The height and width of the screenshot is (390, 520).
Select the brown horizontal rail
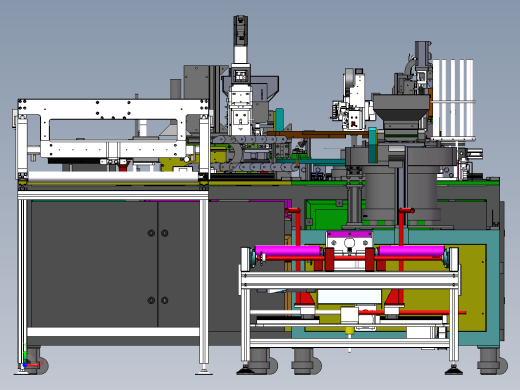pos(318,134)
